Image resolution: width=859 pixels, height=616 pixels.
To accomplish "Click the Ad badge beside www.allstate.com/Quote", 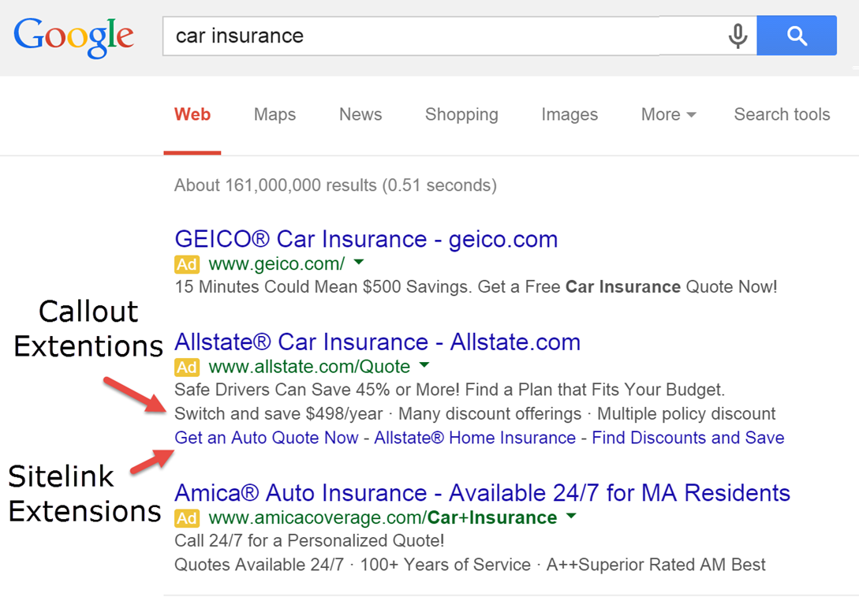I will pyautogui.click(x=187, y=367).
